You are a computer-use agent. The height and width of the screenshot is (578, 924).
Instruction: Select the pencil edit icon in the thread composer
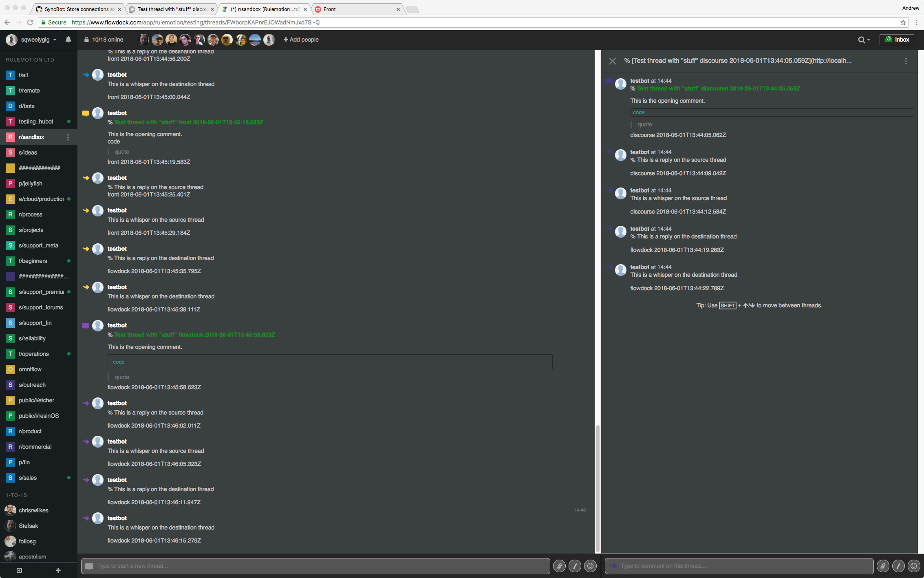[x=574, y=566]
